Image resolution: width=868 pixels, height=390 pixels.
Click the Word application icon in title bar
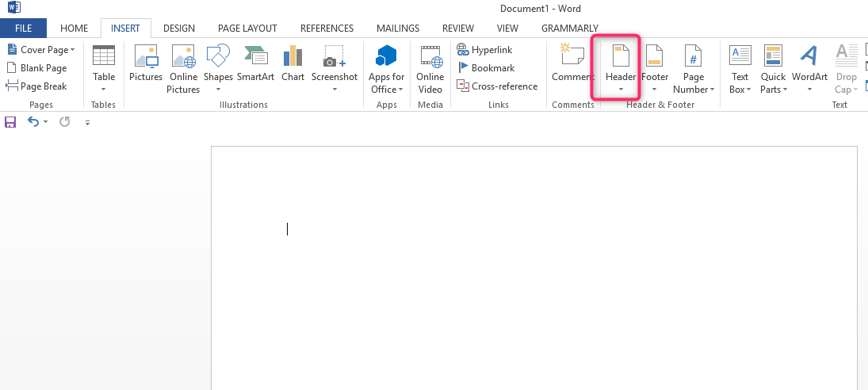(x=14, y=8)
